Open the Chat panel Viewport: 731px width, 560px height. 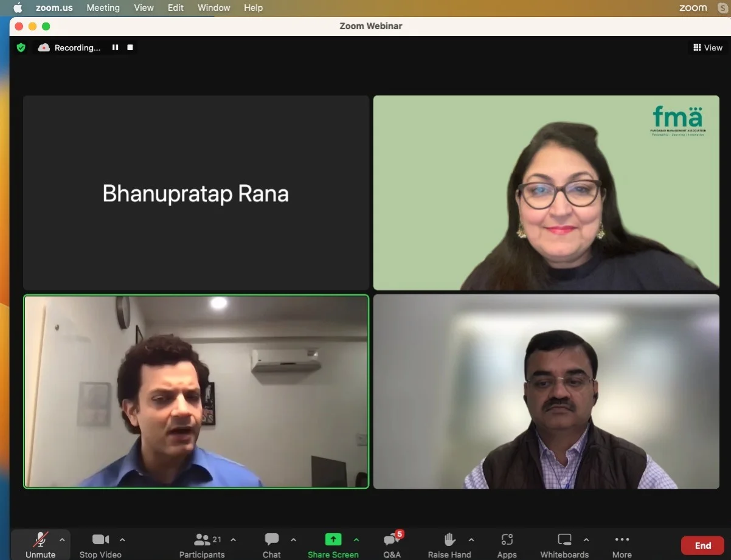(x=272, y=545)
